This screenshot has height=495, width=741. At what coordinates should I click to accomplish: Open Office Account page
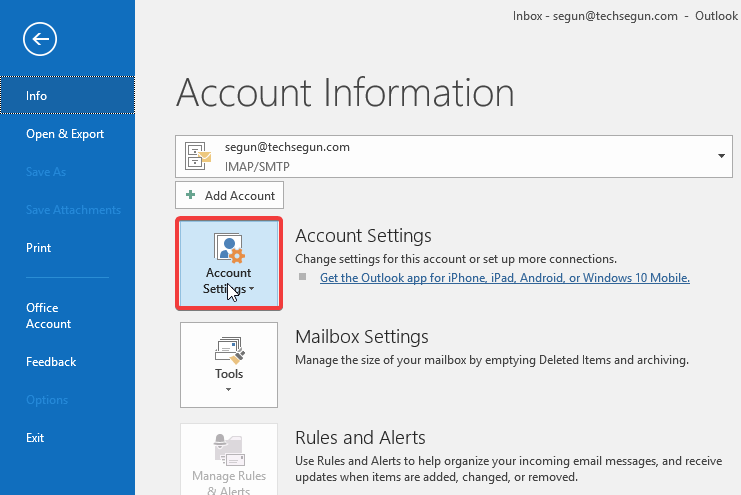67,315
